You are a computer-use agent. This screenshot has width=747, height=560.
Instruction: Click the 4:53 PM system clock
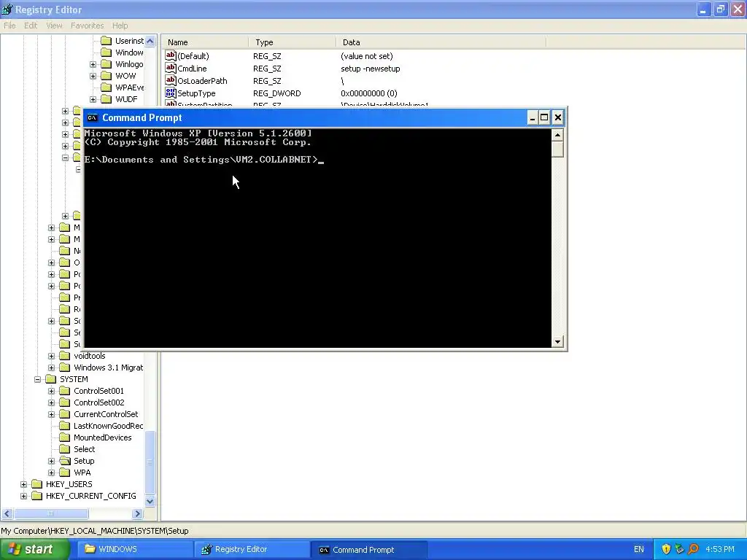click(720, 549)
